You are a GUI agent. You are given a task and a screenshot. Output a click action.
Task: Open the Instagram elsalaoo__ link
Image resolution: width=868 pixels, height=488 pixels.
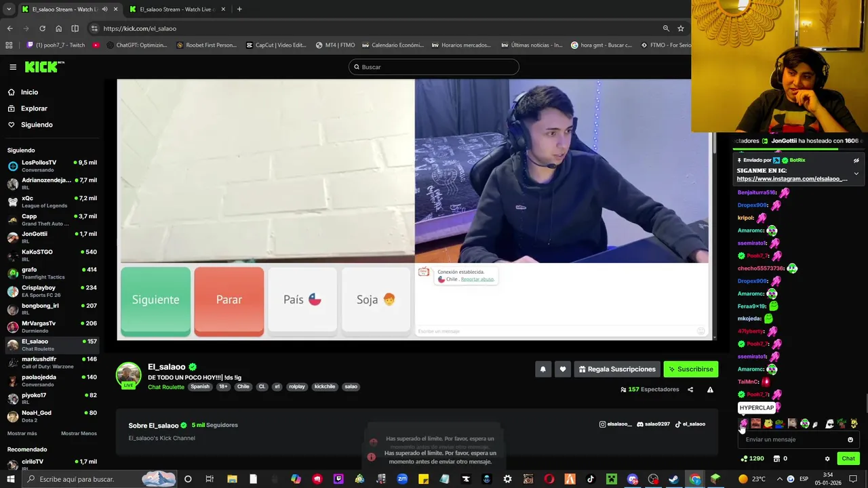click(615, 424)
